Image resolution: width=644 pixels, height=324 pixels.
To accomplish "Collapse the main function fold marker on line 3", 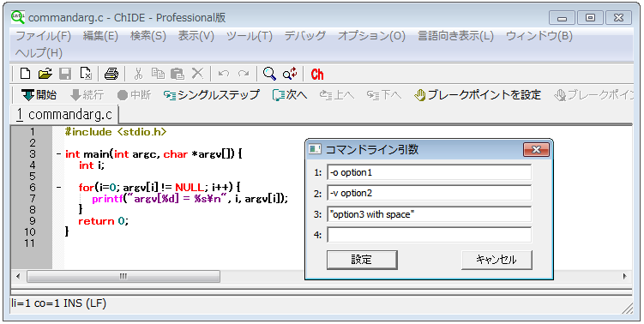I will tap(58, 154).
